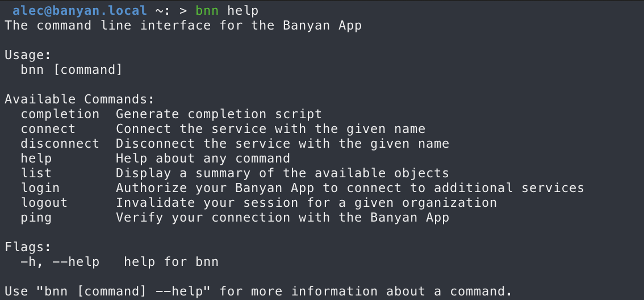Image resolution: width=644 pixels, height=300 pixels.
Task: Select the login command name
Action: (40, 188)
